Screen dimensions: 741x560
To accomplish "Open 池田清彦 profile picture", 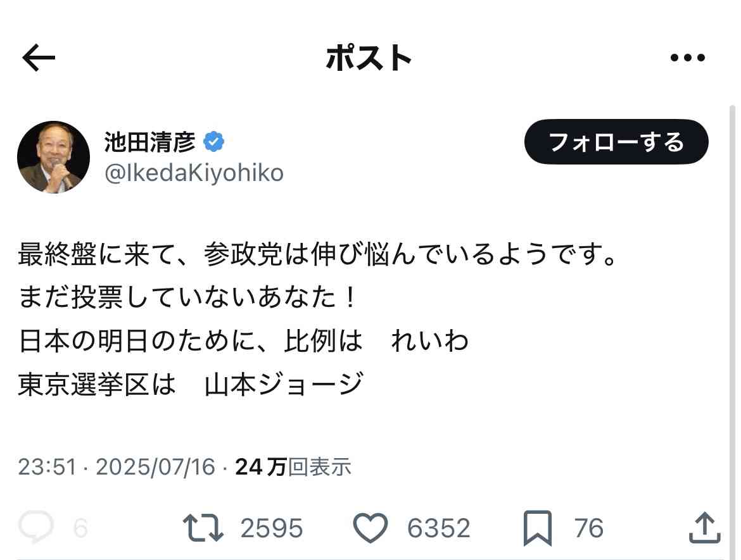I will 53,157.
